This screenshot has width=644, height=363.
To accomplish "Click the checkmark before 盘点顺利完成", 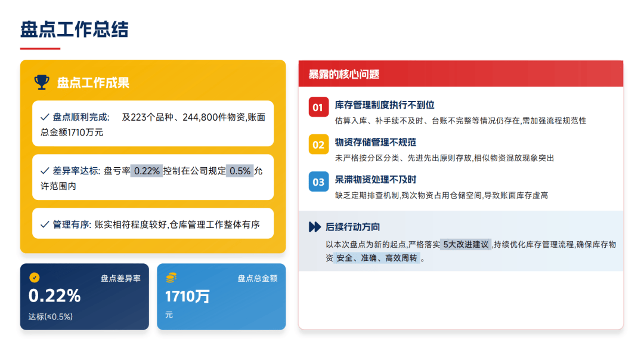I will click(x=45, y=118).
